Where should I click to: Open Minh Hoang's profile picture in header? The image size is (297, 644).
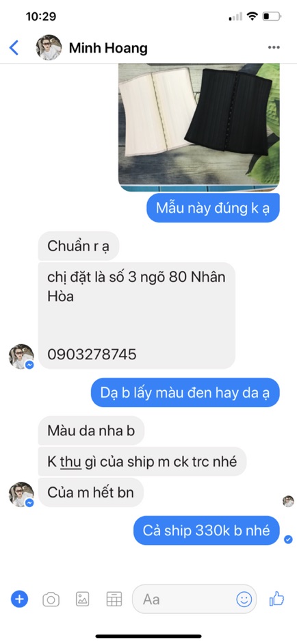(49, 48)
